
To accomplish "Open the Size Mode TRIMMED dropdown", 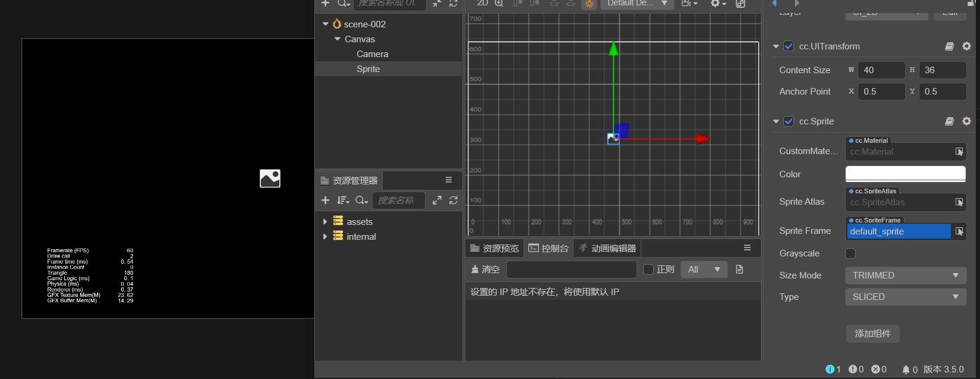I will (906, 275).
